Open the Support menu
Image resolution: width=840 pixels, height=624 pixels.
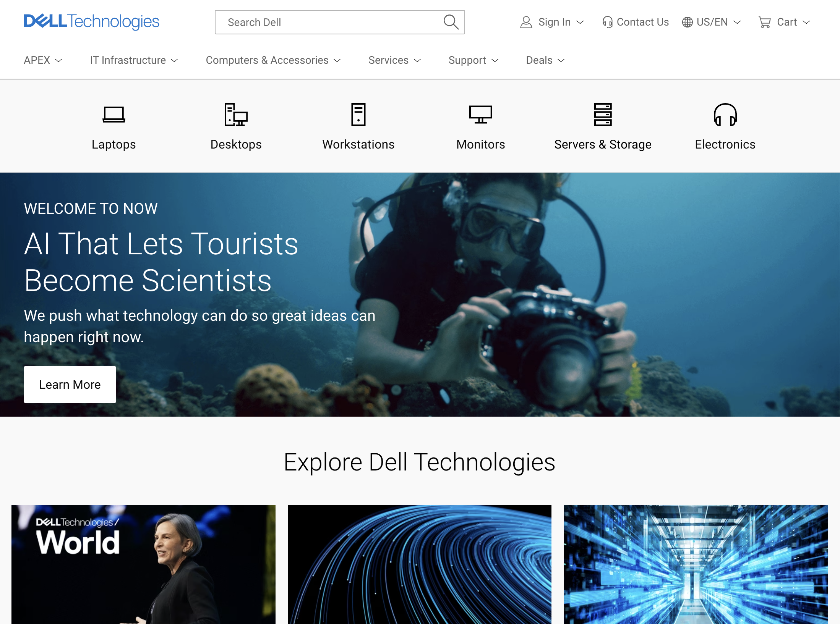tap(474, 60)
